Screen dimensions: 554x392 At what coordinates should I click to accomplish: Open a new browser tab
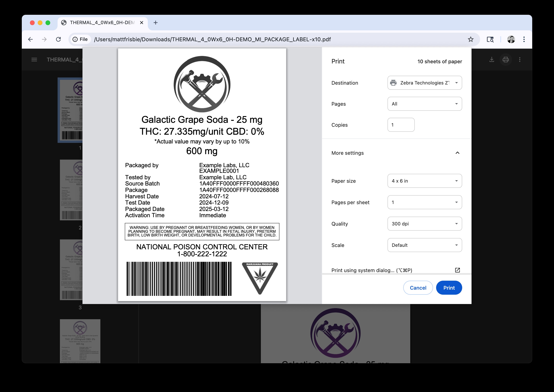point(156,23)
